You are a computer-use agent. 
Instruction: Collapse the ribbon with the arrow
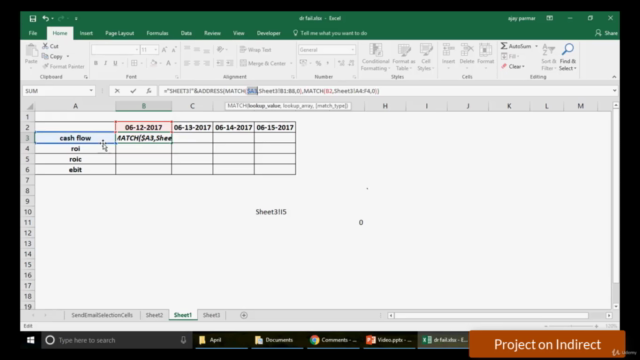[614, 77]
